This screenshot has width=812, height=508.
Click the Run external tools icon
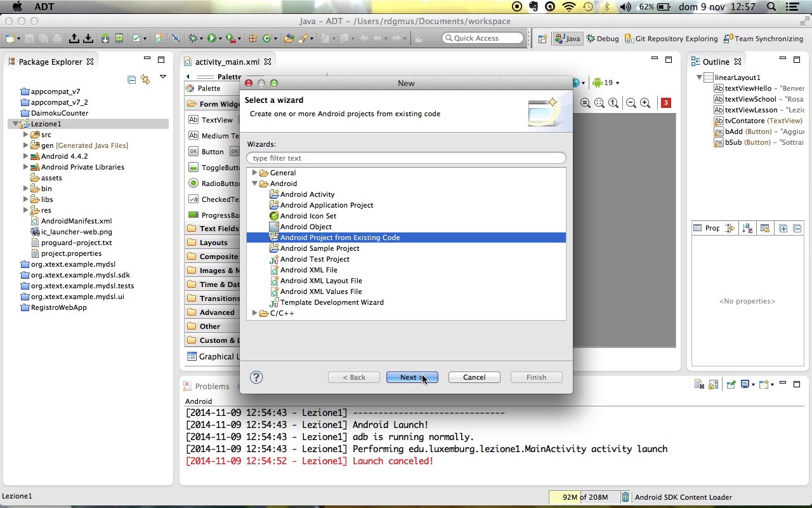230,38
